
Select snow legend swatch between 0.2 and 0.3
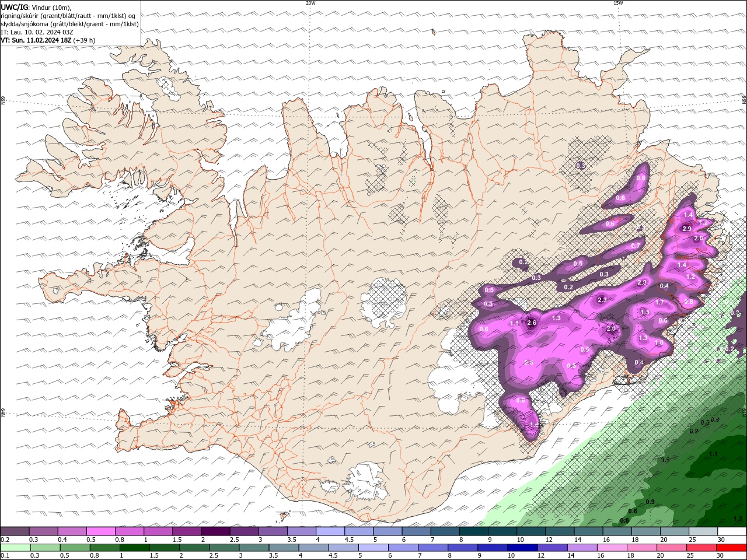(x=15, y=531)
